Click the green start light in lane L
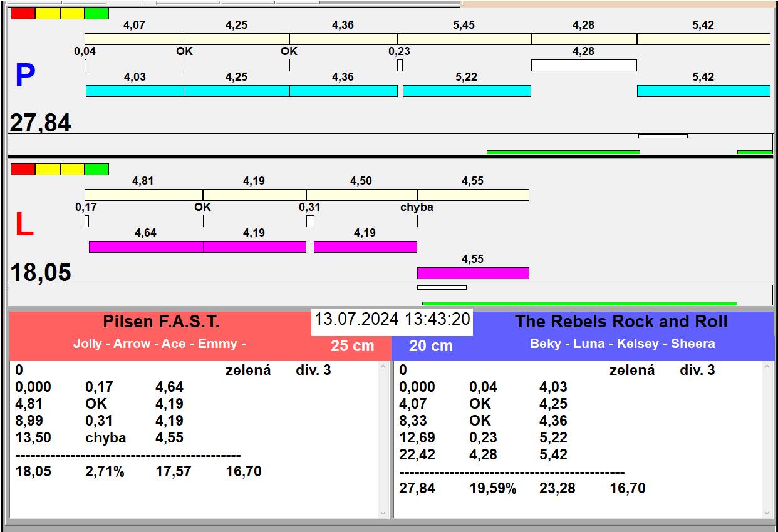778x532 pixels. tap(96, 169)
